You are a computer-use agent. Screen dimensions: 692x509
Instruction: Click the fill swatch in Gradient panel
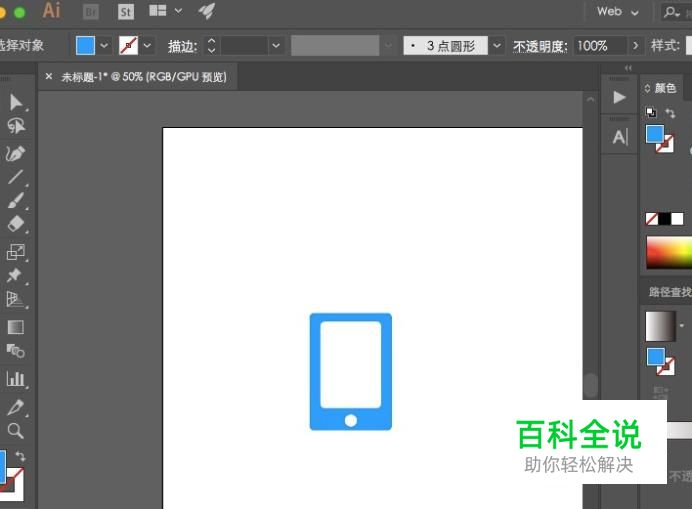(656, 357)
